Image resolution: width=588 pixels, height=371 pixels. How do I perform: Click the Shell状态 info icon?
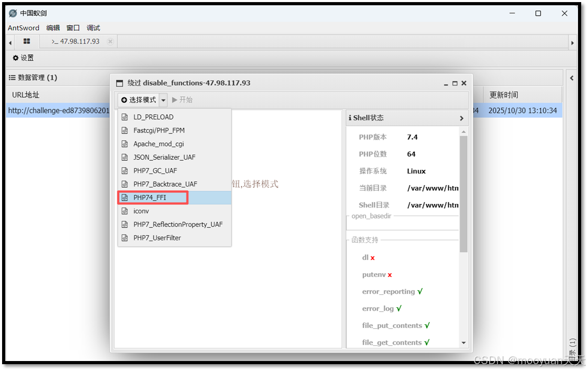click(x=350, y=118)
